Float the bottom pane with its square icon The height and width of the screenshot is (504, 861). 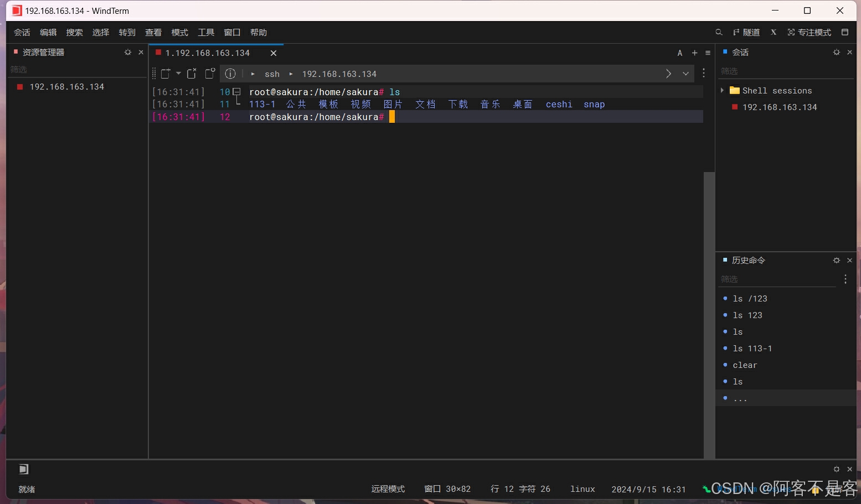coord(837,469)
